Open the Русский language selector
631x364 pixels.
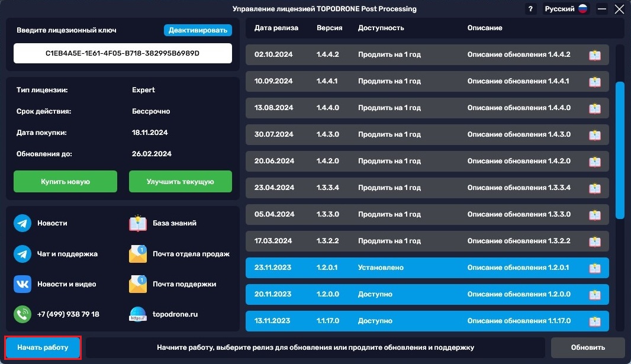(x=565, y=9)
